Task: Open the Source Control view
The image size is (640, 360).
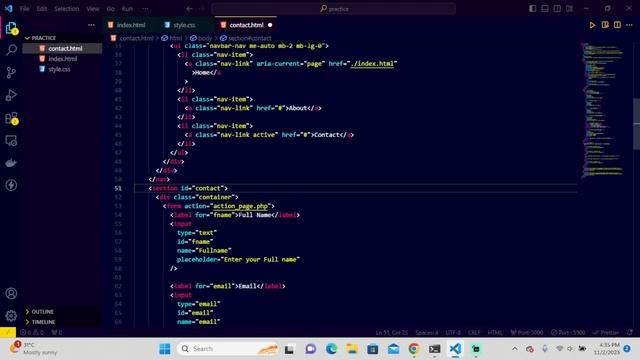Action: [11, 73]
